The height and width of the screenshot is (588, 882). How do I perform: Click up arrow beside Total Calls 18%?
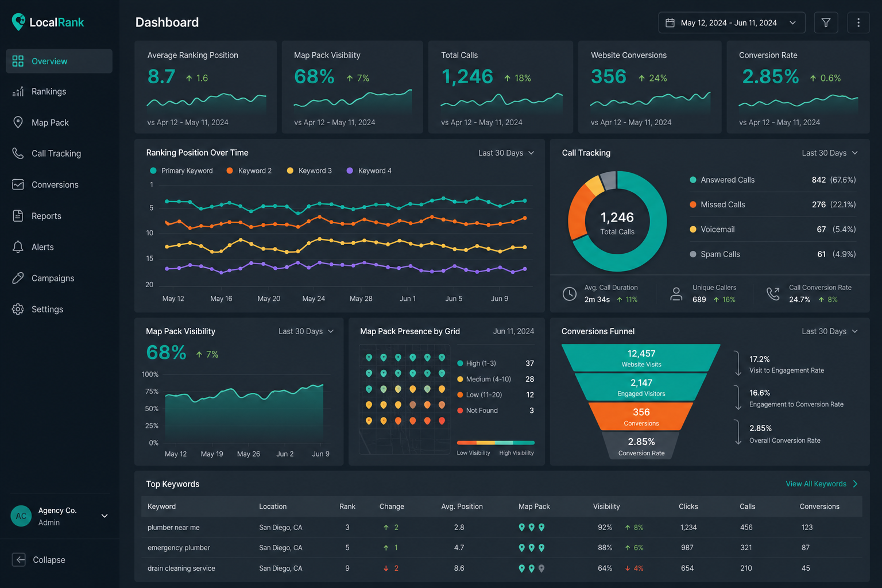tap(508, 78)
